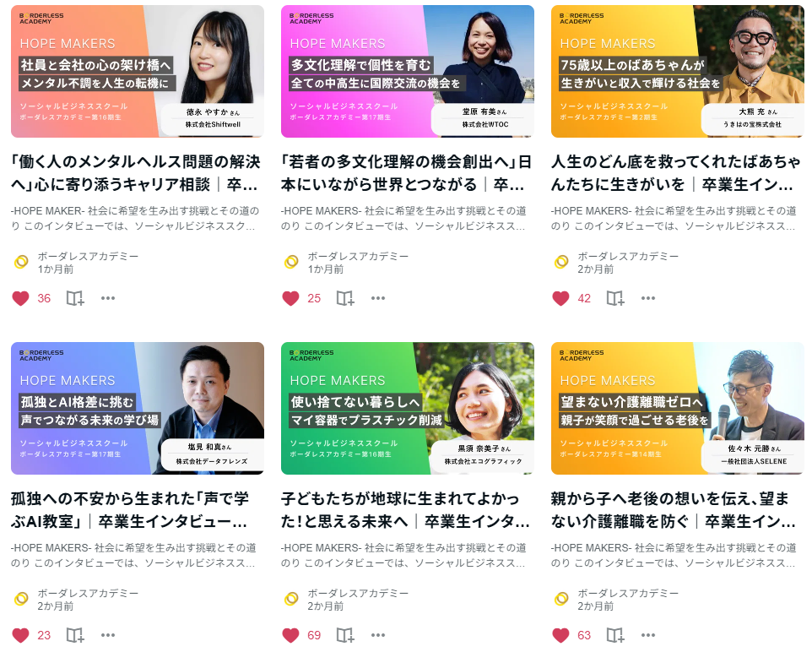Click the heart icon beside count 25
This screenshot has height=652, width=812.
[x=290, y=298]
